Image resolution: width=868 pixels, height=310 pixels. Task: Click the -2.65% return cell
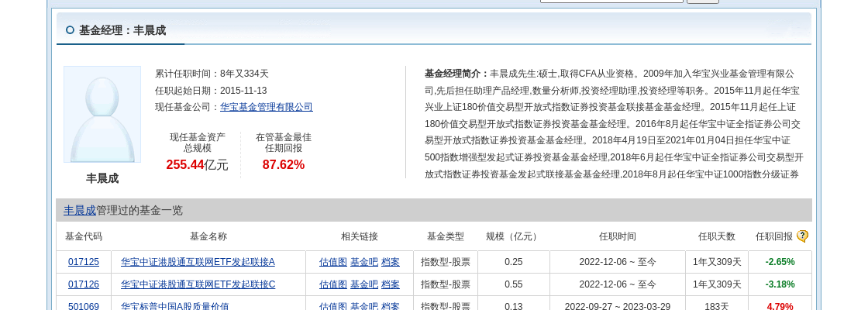coord(780,262)
